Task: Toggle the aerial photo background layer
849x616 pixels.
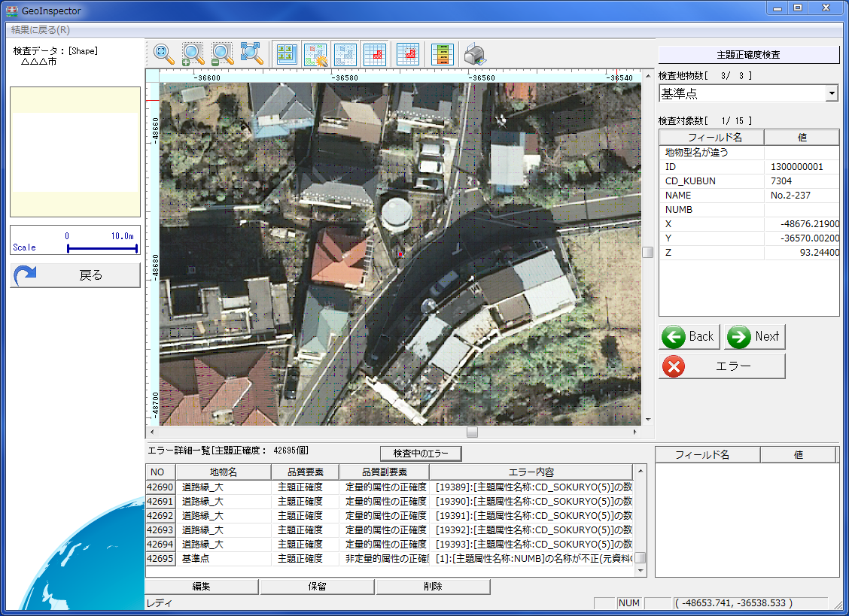Action: click(287, 54)
